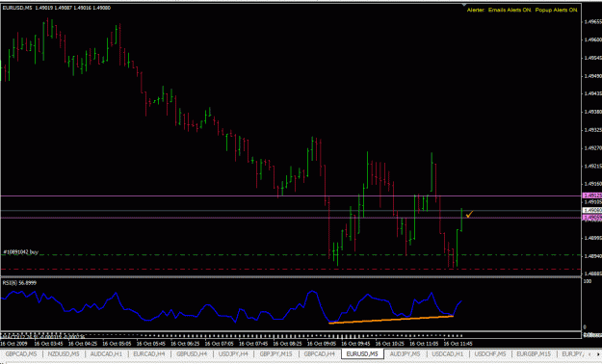Open the GBPCAD,H4 chart tab
The height and width of the screenshot is (364, 602).
pos(320,353)
